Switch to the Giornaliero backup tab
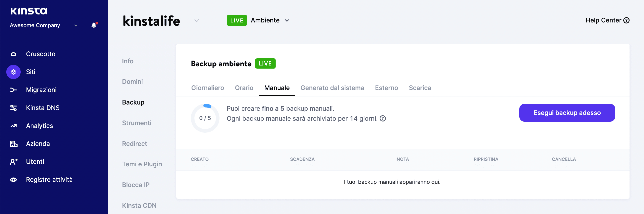Screen dimensions: 644x214 208,88
